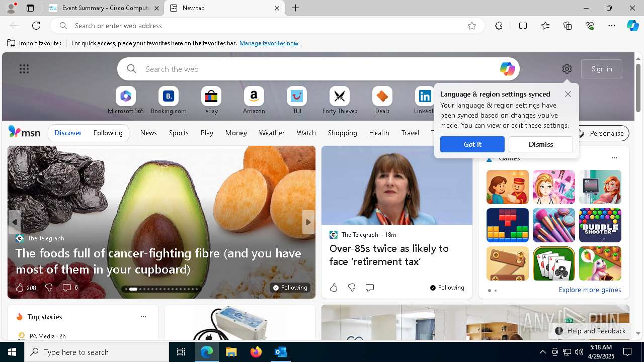Open page settings gear icon
Screen dimensions: 644x362
coord(567,69)
